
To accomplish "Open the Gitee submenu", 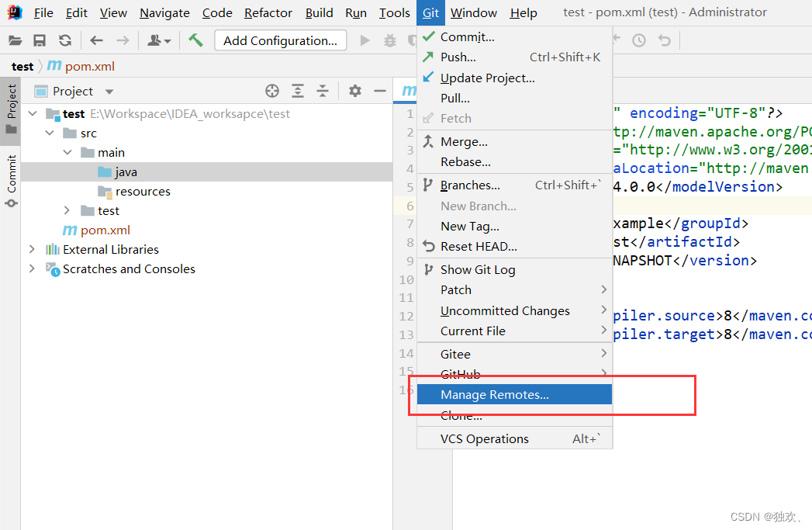I will tap(514, 354).
